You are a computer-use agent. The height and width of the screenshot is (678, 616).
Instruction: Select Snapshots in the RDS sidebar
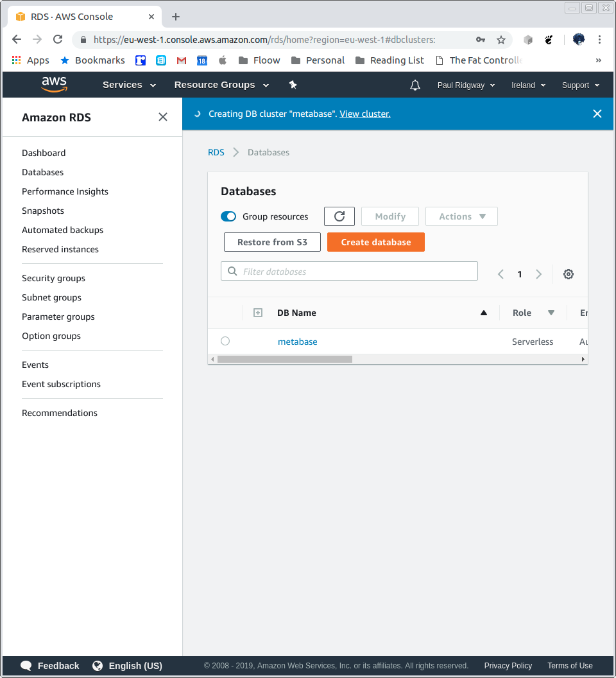coord(42,211)
